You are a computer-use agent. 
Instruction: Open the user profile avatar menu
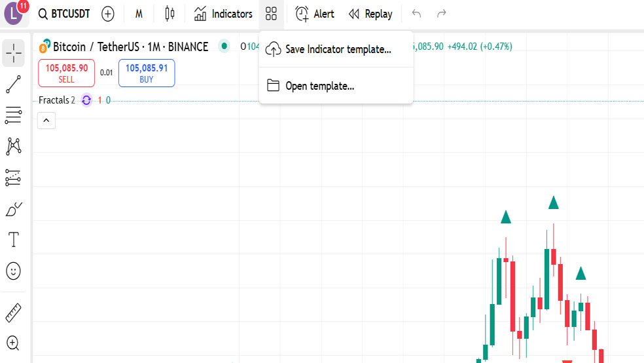tap(14, 13)
